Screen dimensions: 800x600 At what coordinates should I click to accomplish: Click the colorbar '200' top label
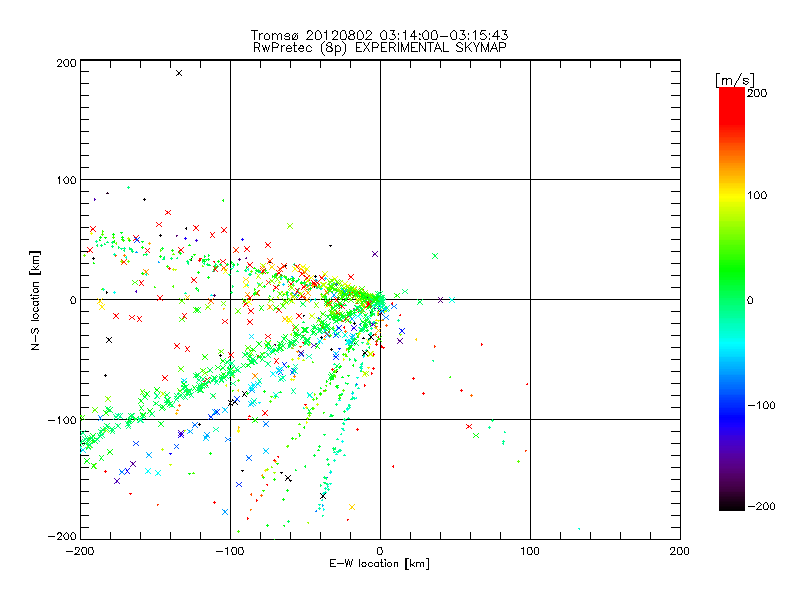pos(757,93)
